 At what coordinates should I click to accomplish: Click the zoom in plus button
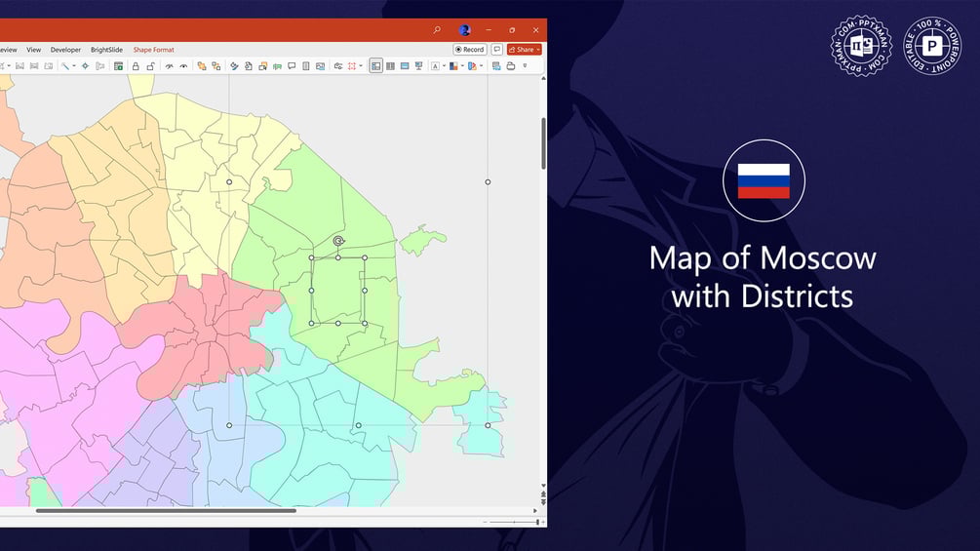click(x=543, y=522)
